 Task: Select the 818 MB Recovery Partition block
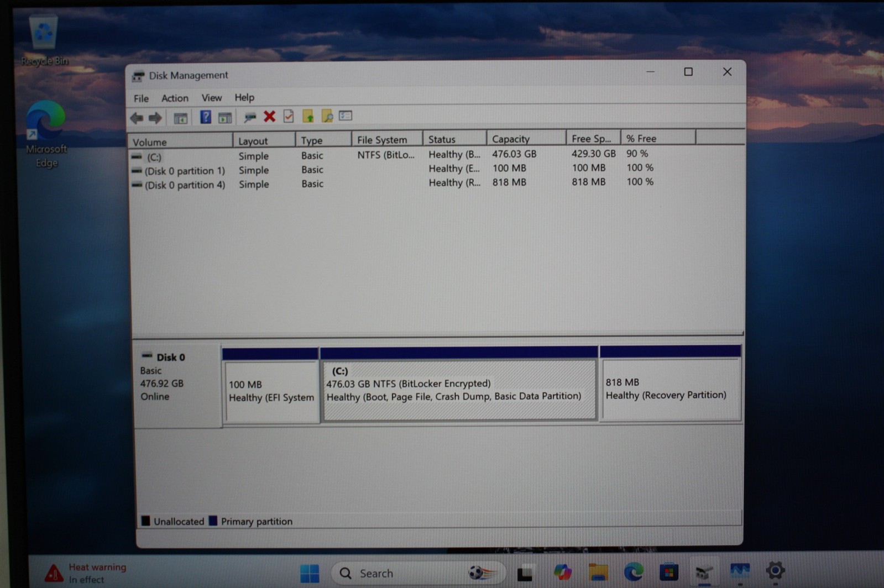(x=671, y=389)
